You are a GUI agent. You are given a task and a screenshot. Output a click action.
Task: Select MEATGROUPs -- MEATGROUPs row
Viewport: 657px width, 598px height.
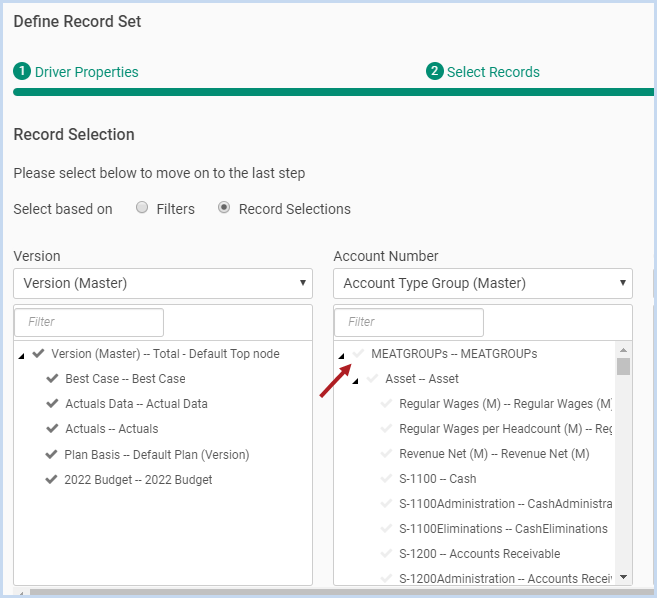454,354
